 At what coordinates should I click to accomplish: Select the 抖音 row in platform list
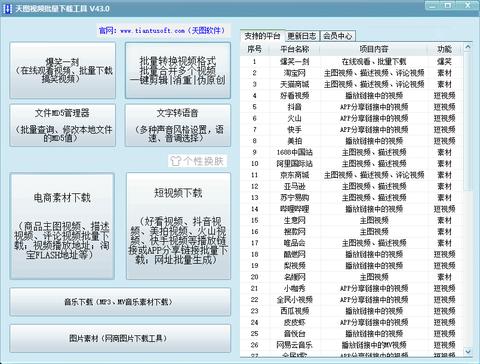[352, 107]
